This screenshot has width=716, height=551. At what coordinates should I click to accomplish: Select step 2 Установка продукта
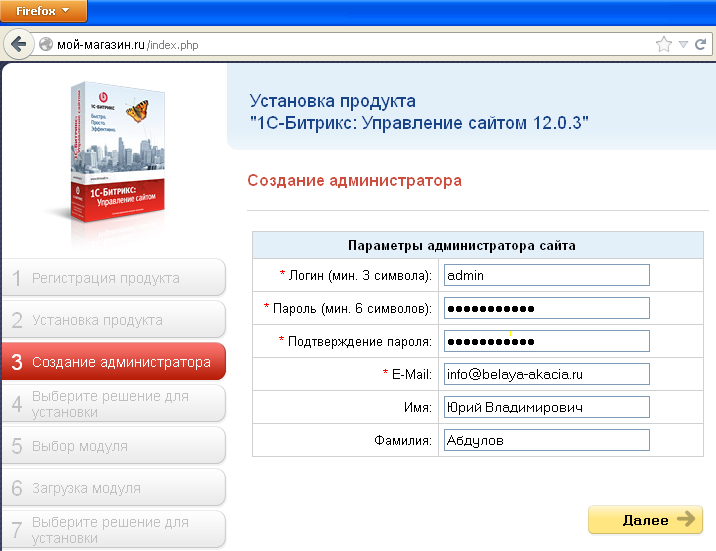coord(114,320)
